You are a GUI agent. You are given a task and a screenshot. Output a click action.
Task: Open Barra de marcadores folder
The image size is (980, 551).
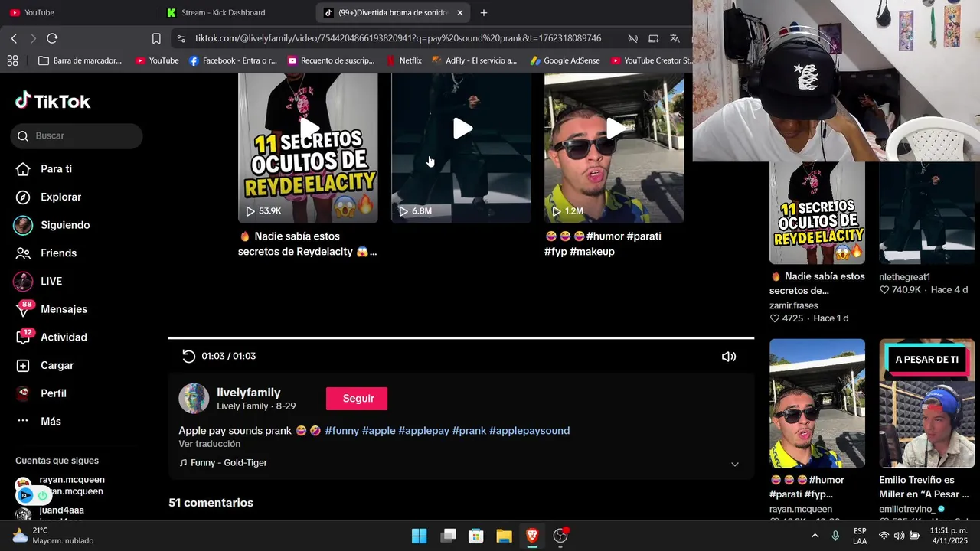click(x=80, y=60)
